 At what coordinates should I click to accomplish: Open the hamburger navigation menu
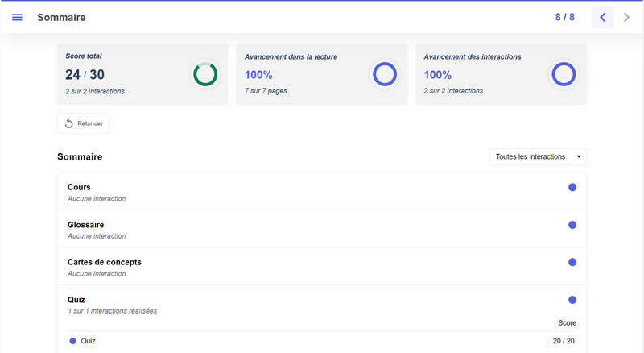click(17, 17)
